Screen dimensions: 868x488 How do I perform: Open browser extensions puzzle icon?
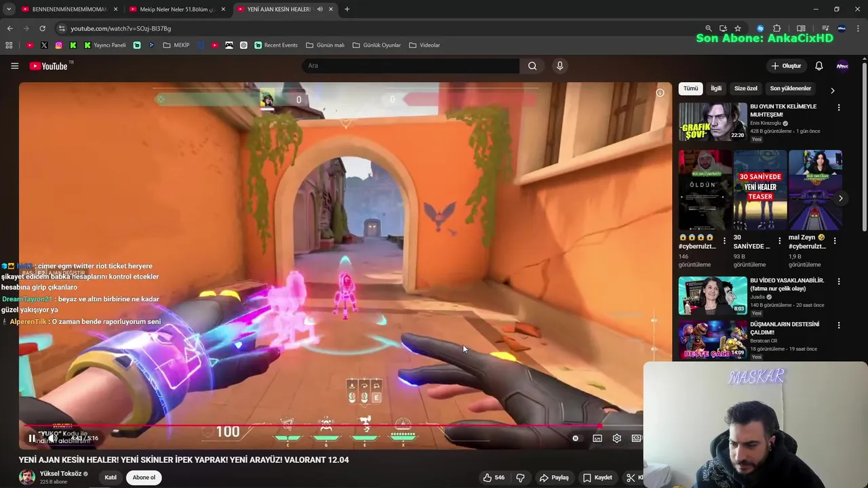tap(777, 28)
